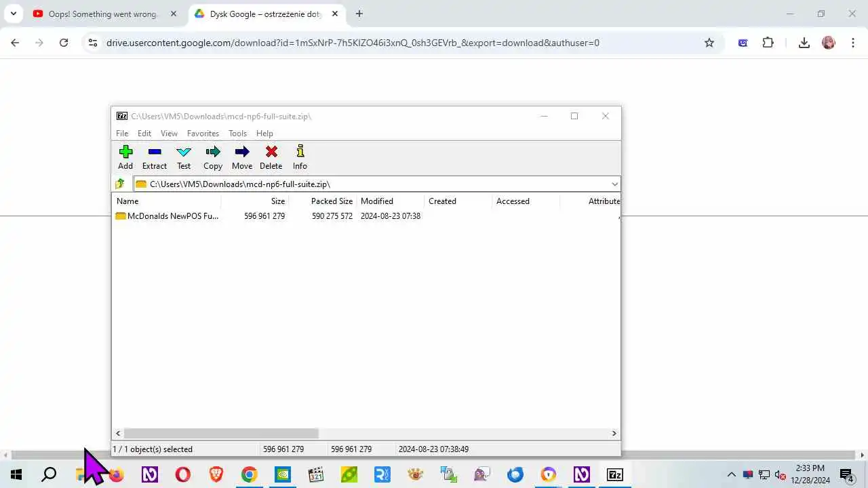Show hidden system tray icons

tap(731, 474)
